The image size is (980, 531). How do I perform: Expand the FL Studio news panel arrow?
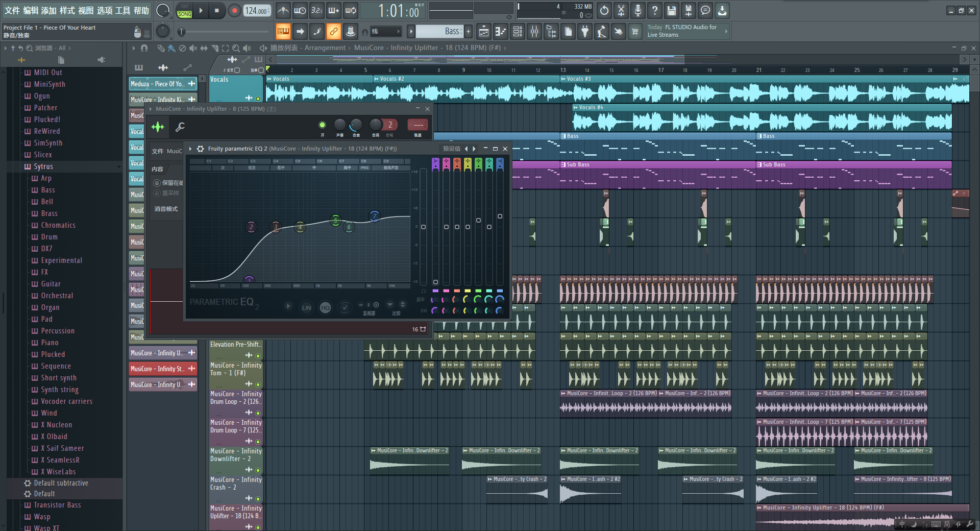pyautogui.click(x=726, y=31)
